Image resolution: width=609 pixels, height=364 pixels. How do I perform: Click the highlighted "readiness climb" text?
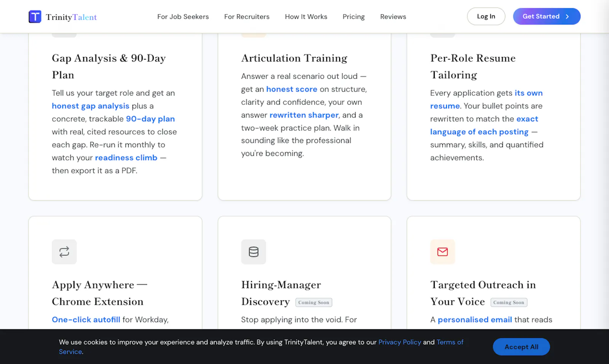(x=126, y=158)
